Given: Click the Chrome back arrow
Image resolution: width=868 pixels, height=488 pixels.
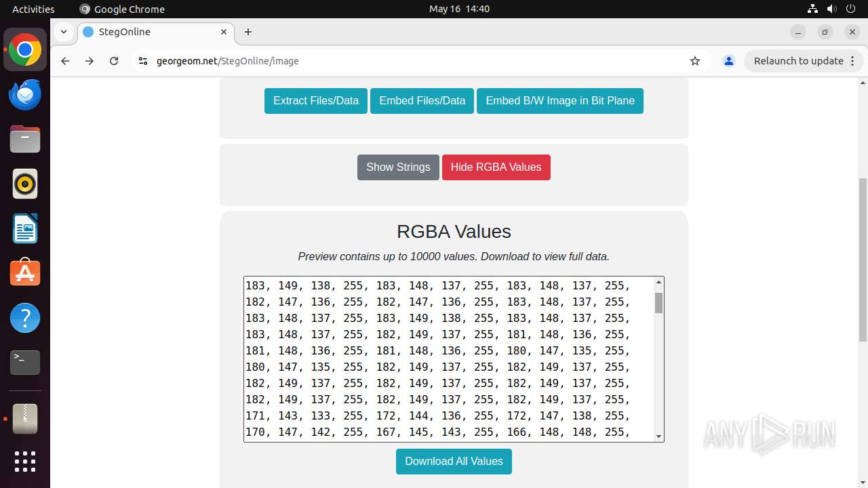Looking at the screenshot, I should [x=65, y=61].
